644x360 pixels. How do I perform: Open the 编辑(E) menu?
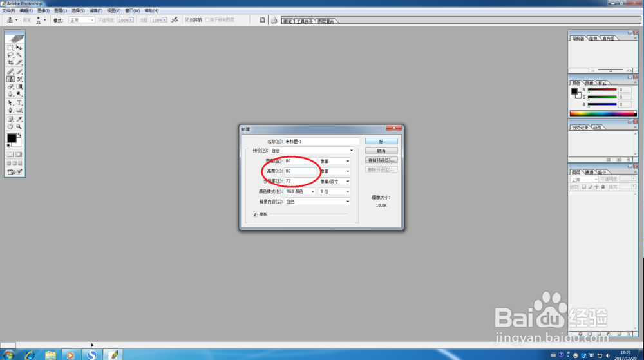point(26,11)
